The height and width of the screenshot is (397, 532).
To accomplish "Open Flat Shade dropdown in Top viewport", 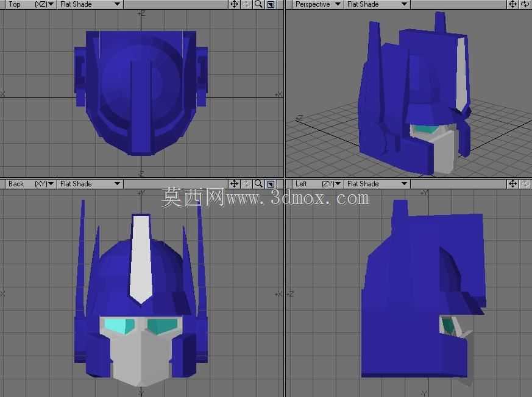I will pyautogui.click(x=90, y=4).
